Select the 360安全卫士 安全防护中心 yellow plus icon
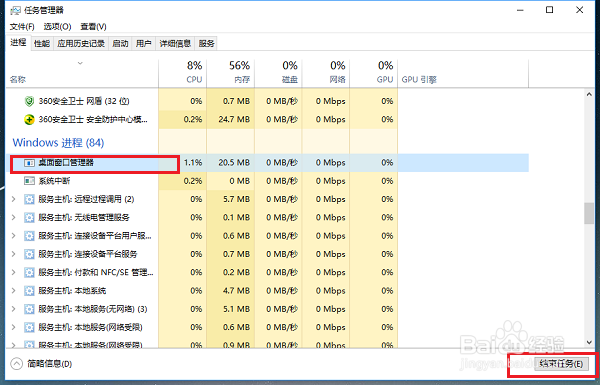The height and width of the screenshot is (385, 600). click(29, 120)
